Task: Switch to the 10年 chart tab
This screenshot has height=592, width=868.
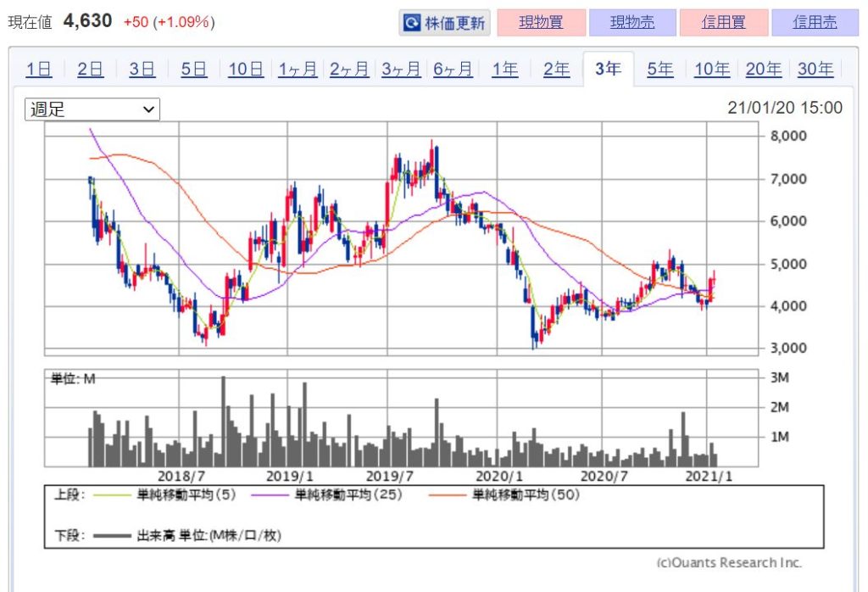Action: [711, 70]
